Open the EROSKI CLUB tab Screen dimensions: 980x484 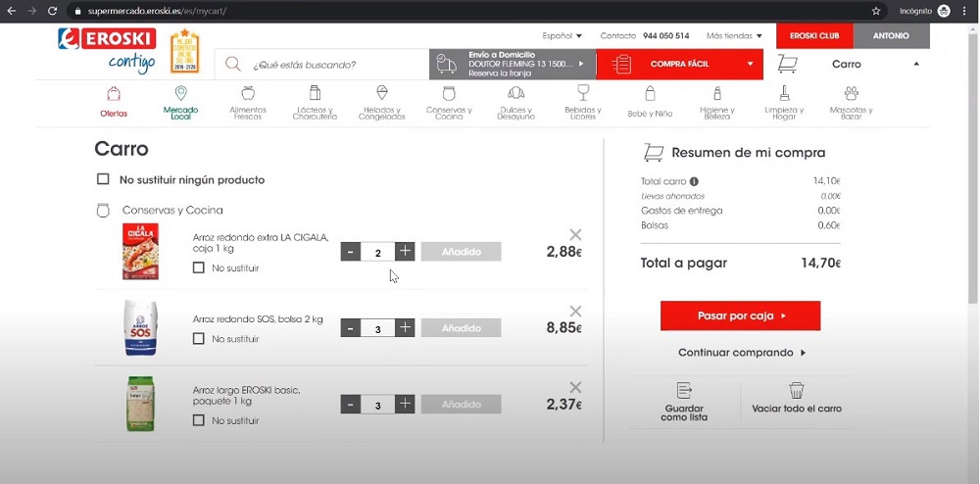point(814,36)
